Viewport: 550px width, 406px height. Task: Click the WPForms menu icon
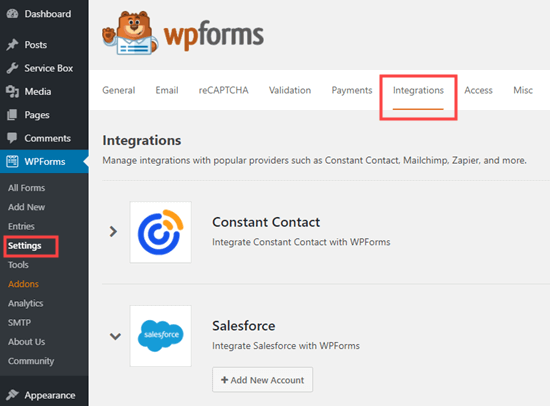coord(12,161)
